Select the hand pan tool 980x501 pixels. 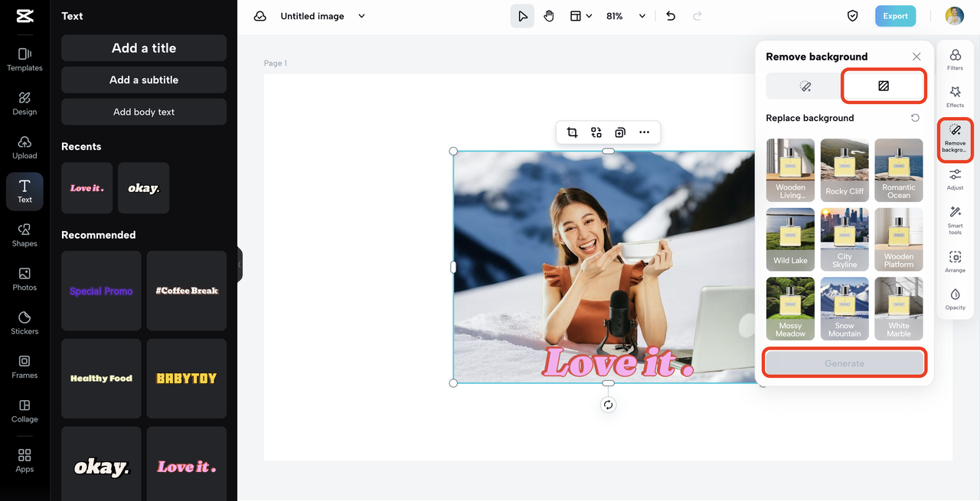549,16
